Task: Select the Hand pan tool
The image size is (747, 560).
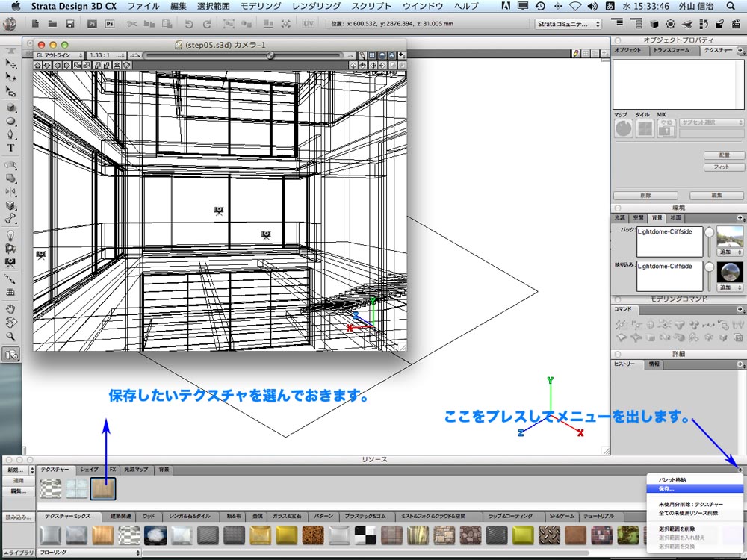Action: [10, 309]
